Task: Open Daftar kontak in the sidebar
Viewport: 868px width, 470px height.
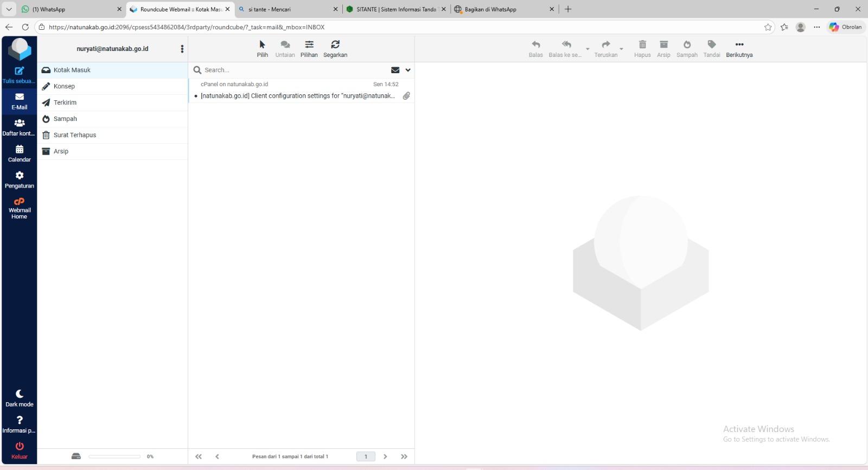Action: click(x=20, y=124)
